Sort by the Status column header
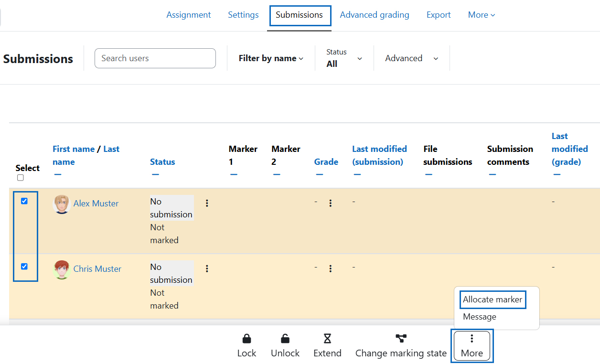The width and height of the screenshot is (600, 364). tap(162, 162)
